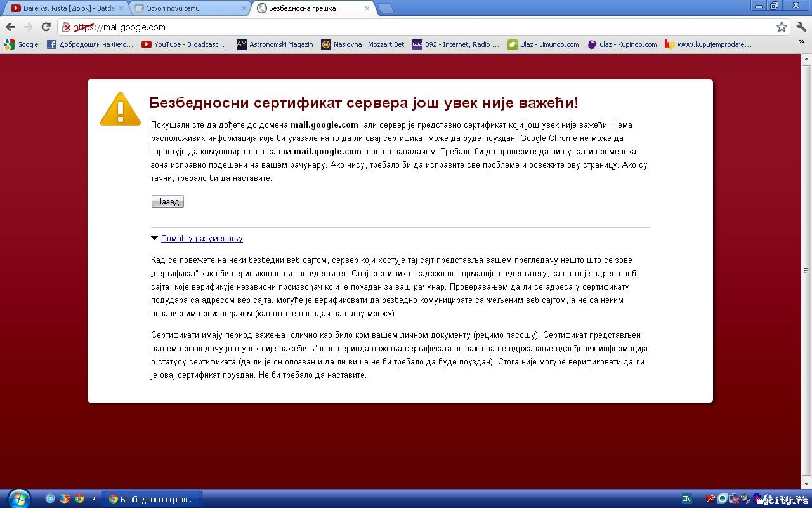
Task: Close the Đare vs. Rista tab
Action: click(121, 8)
